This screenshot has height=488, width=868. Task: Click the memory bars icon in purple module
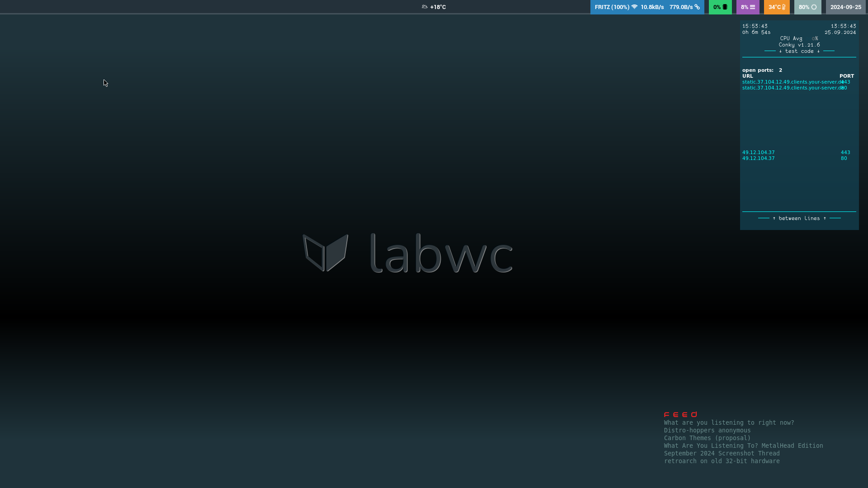click(x=752, y=7)
